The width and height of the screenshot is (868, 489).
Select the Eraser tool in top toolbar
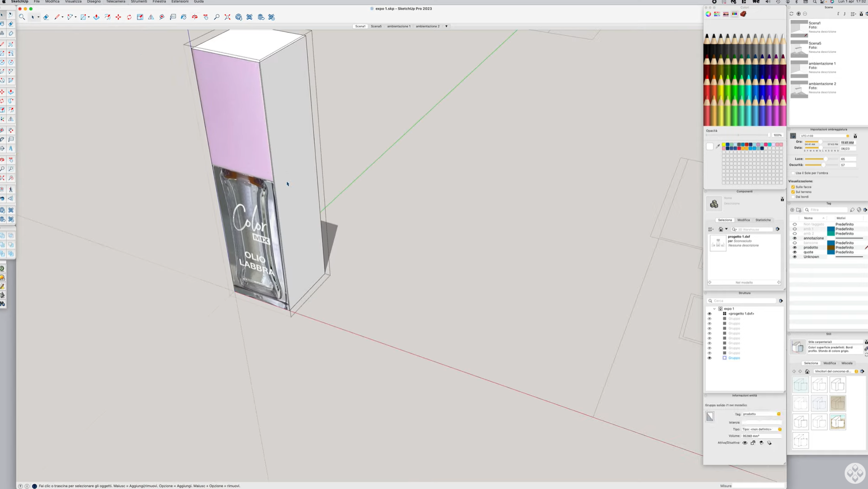coord(46,17)
